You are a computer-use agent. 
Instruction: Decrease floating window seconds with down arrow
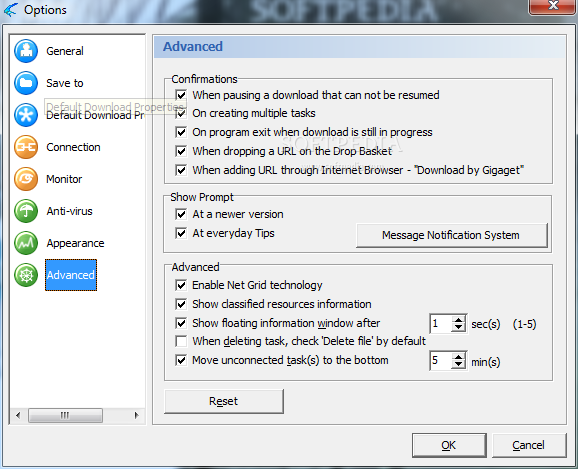click(458, 328)
